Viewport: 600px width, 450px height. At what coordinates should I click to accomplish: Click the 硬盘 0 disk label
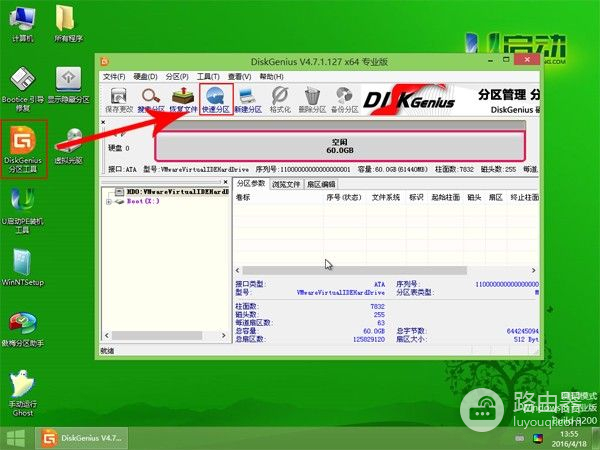[119, 148]
